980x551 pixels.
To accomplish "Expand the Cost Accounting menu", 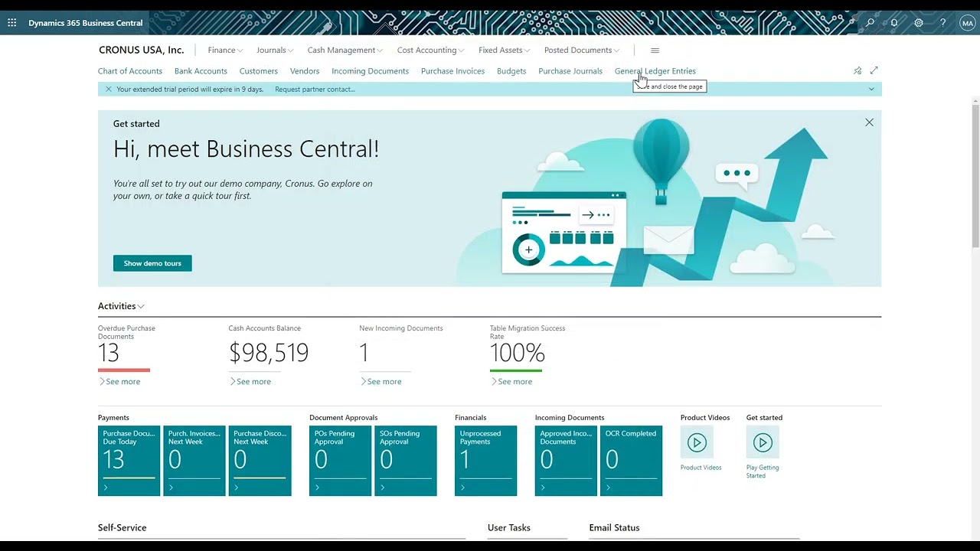I will (431, 51).
